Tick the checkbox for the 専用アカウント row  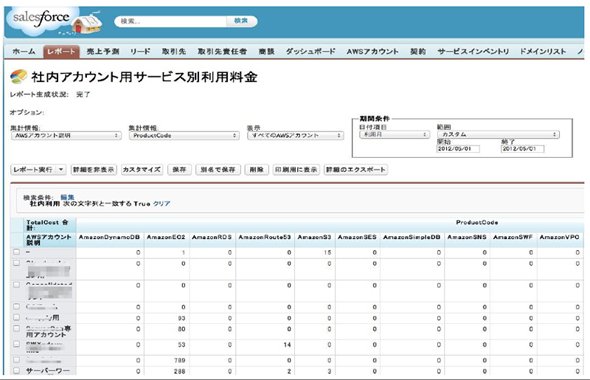coord(16,328)
